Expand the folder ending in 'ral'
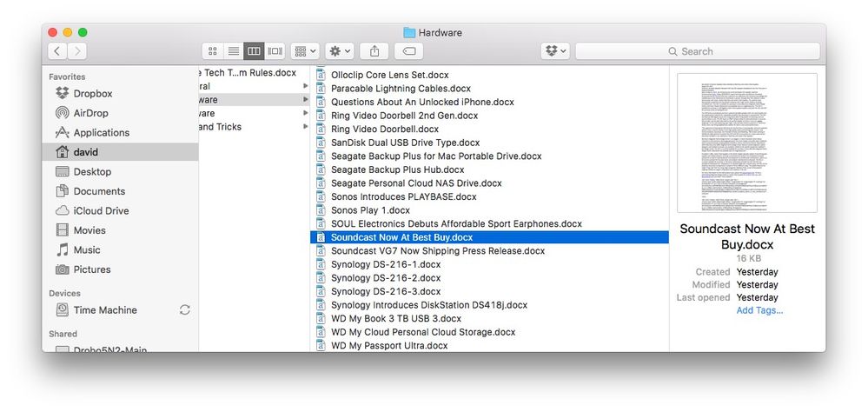868x412 pixels. 306,86
